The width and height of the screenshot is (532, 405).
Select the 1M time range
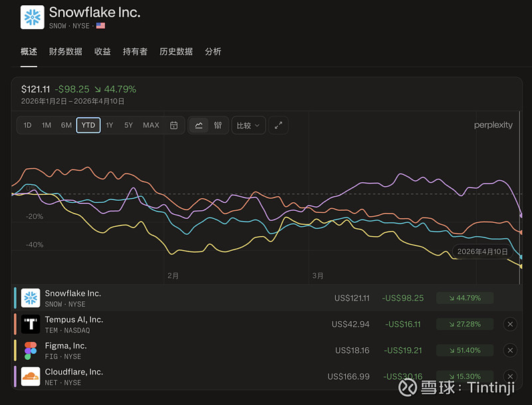pos(47,125)
